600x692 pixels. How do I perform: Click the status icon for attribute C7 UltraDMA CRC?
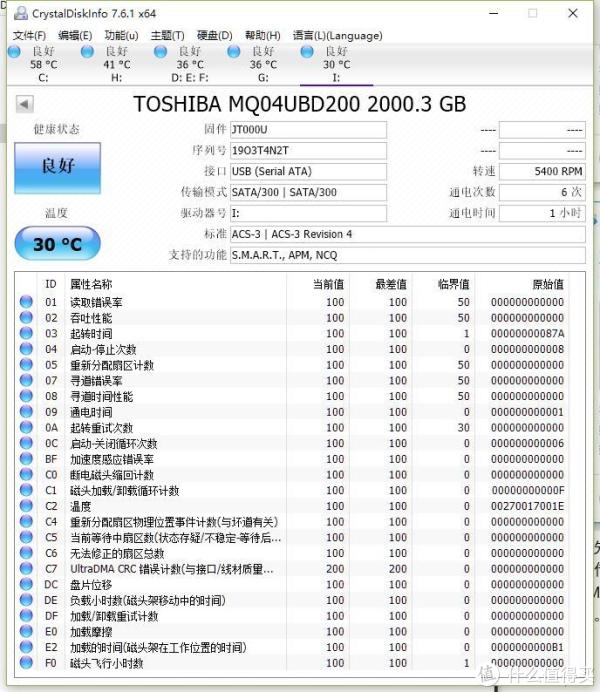[x=26, y=568]
